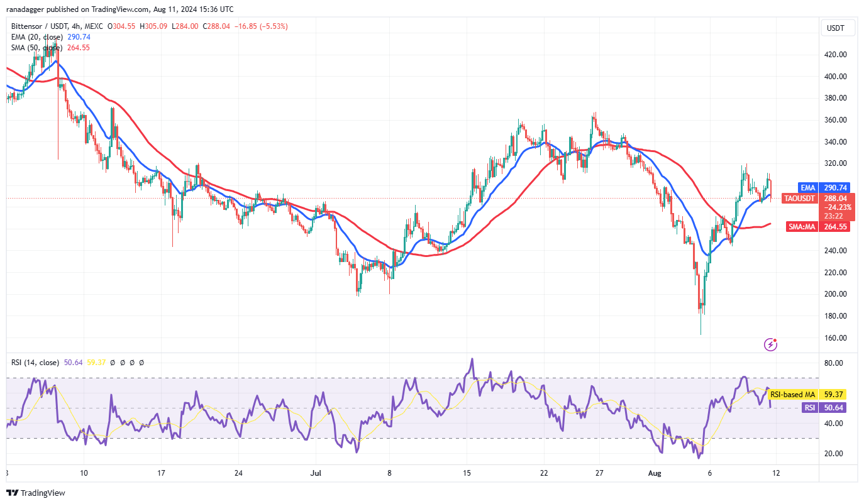Select the SMA (50, close) indicator legend
Image resolution: width=864 pixels, height=504 pixels.
click(36, 47)
